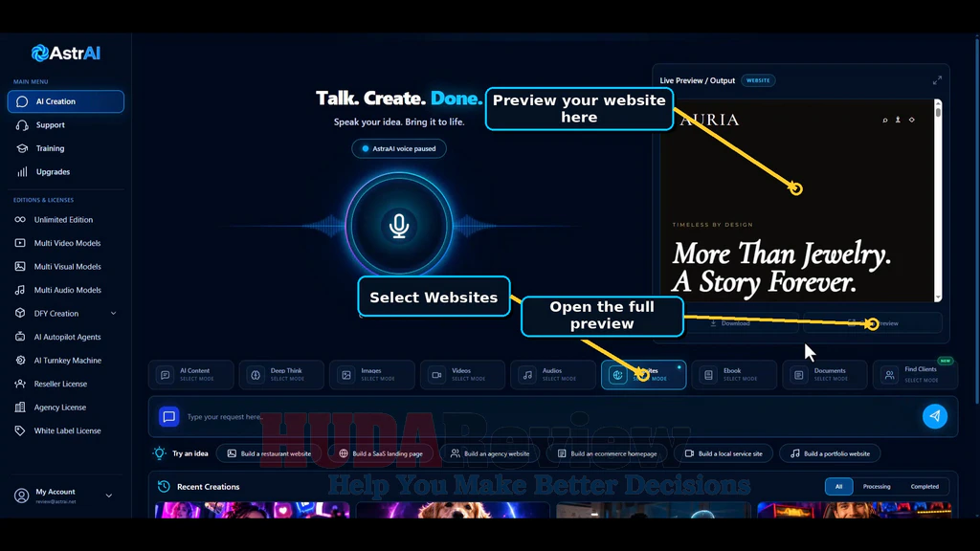Open the golden dog creation thumbnail
Viewport: 980px width, 551px height.
[453, 510]
